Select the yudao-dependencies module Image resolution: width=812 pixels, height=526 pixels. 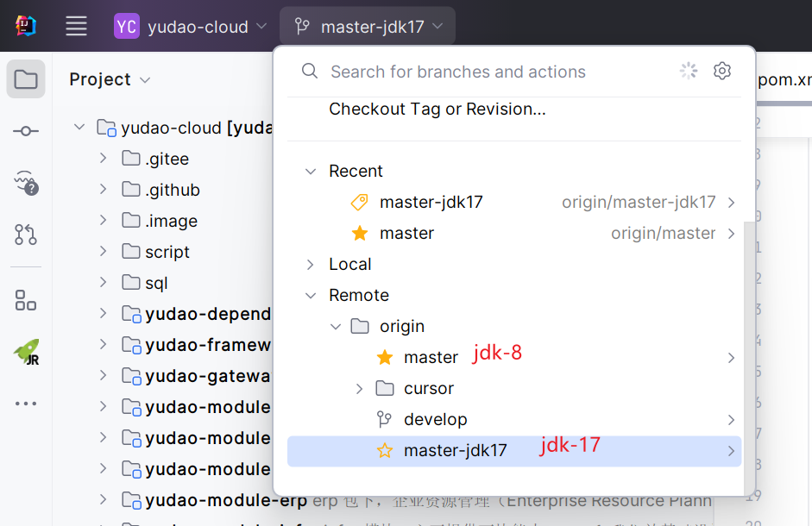pyautogui.click(x=208, y=314)
